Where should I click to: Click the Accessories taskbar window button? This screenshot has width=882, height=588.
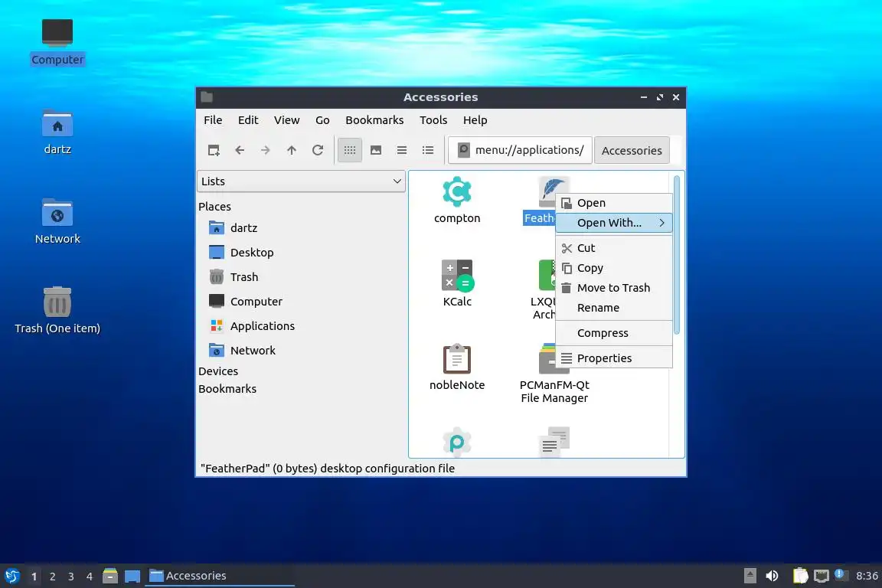pyautogui.click(x=220, y=576)
